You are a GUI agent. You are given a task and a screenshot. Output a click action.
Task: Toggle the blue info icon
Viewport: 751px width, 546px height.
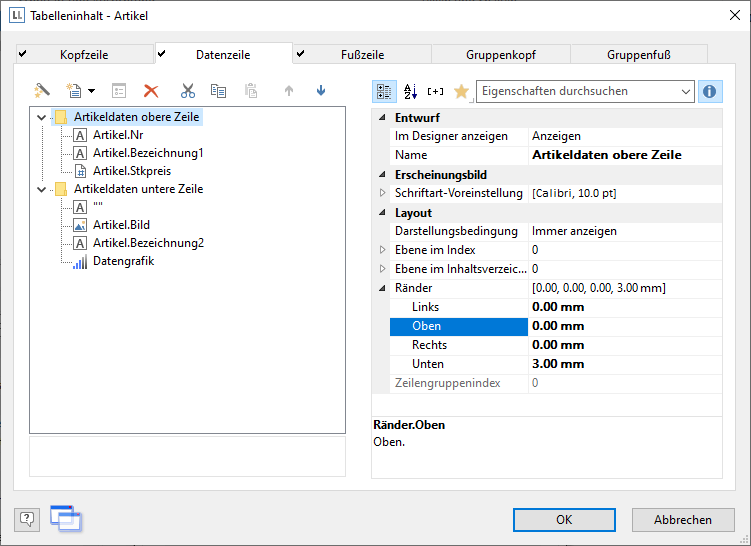coord(710,91)
